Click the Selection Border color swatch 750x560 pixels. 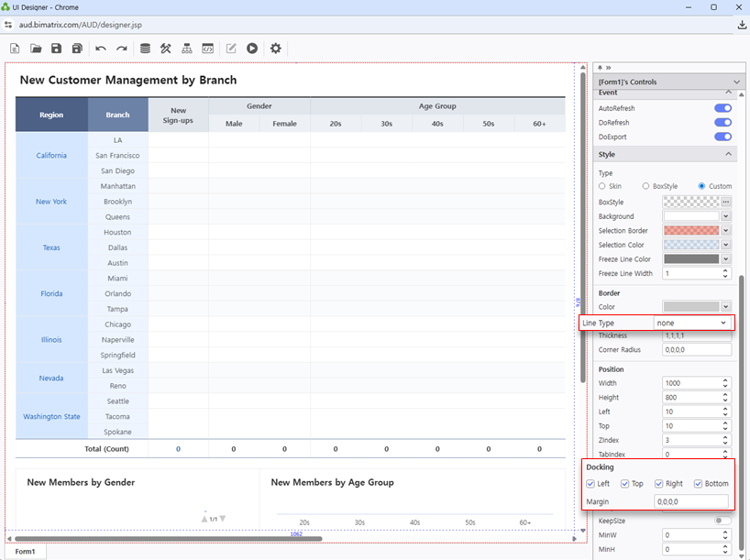(690, 231)
